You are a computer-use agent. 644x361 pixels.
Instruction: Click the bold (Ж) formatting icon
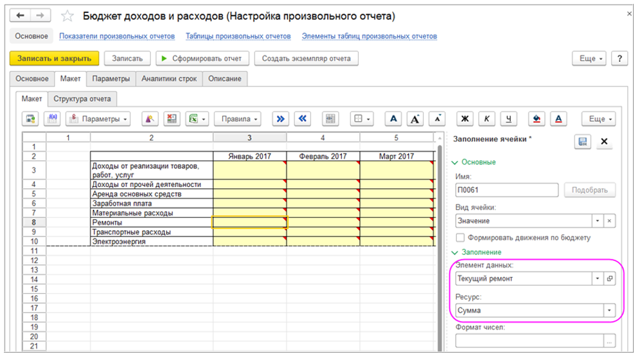tap(465, 119)
